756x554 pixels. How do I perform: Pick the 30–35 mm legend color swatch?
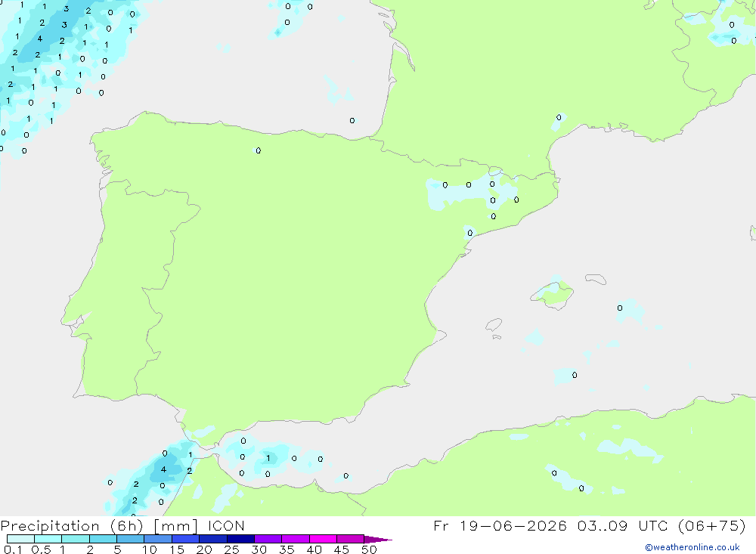(x=268, y=539)
